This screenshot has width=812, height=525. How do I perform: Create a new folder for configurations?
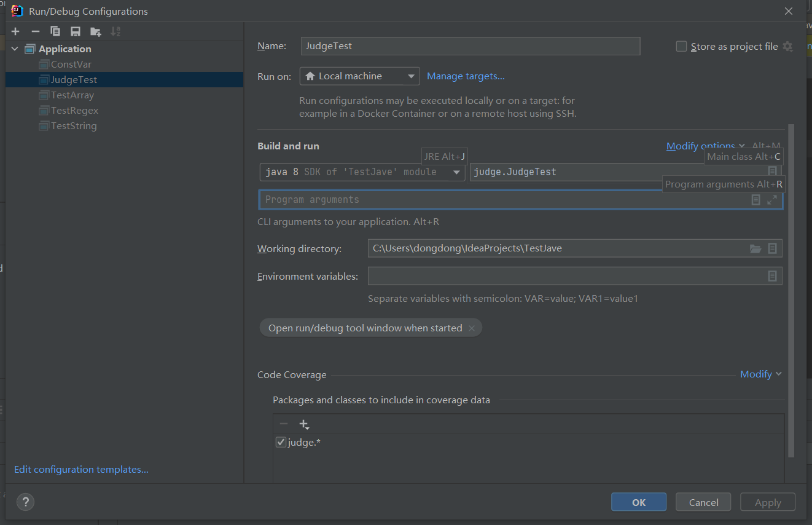95,31
